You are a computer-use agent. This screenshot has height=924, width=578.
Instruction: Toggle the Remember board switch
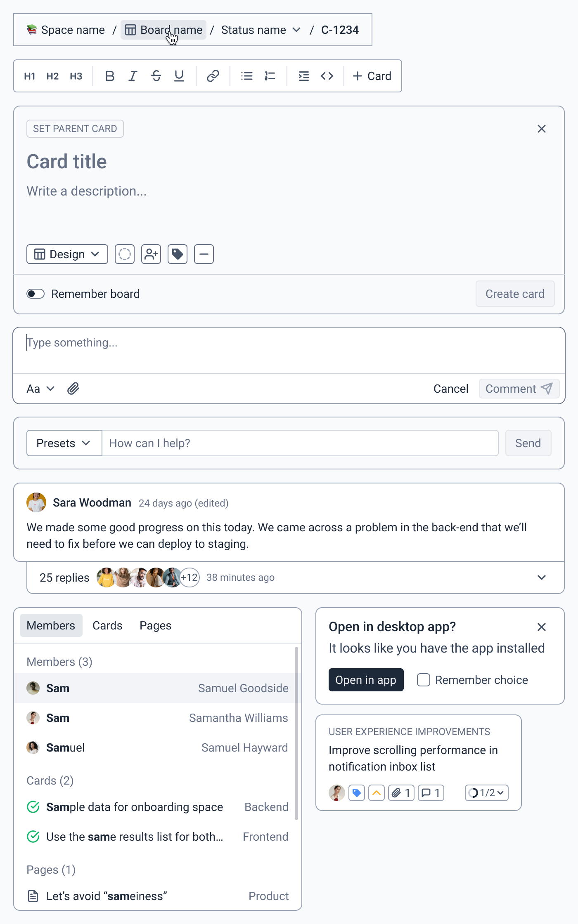36,294
